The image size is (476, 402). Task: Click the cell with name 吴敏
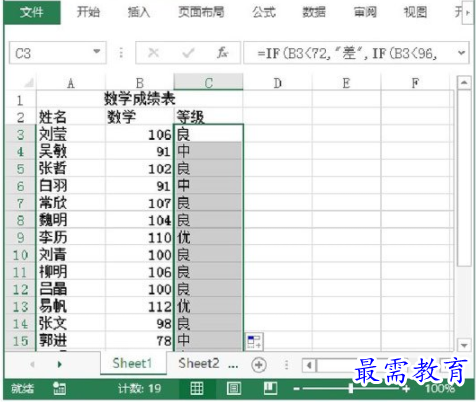pos(71,152)
